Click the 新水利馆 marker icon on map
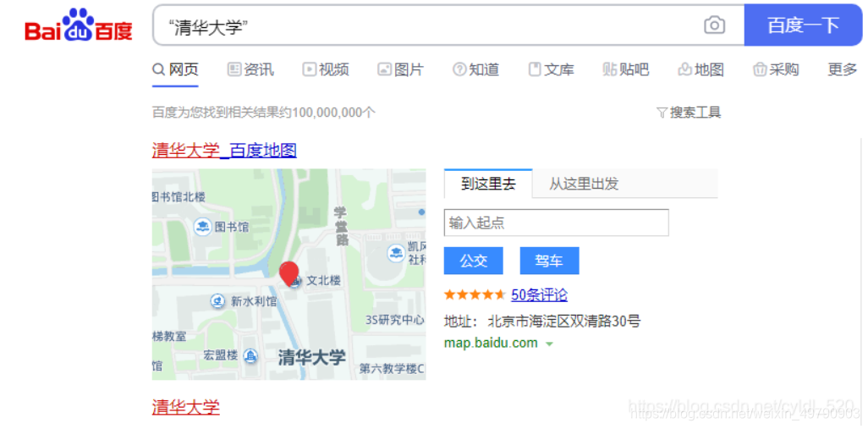Viewport: 868px width, 429px height. click(218, 301)
